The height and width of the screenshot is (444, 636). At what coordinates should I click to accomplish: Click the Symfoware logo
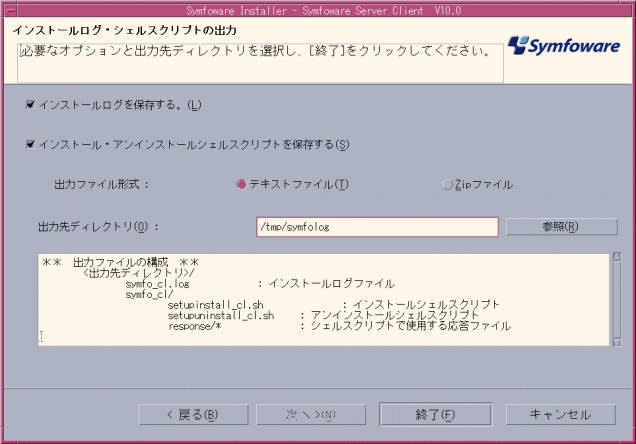tap(564, 45)
